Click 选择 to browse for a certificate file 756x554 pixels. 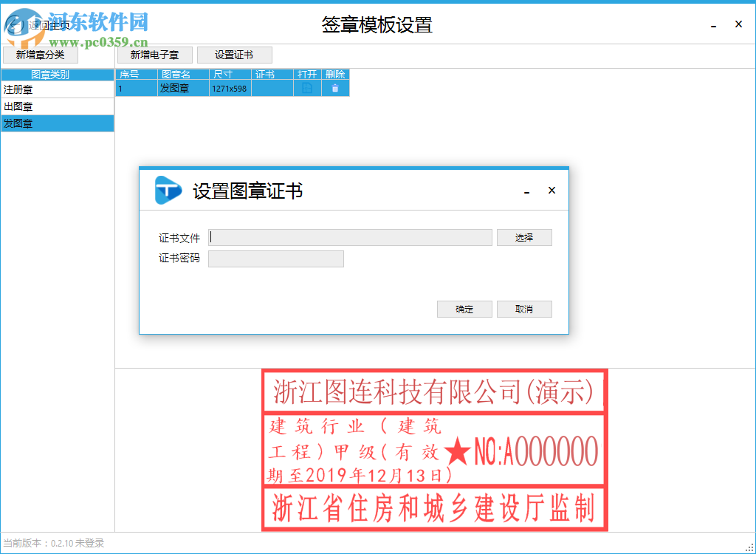524,237
